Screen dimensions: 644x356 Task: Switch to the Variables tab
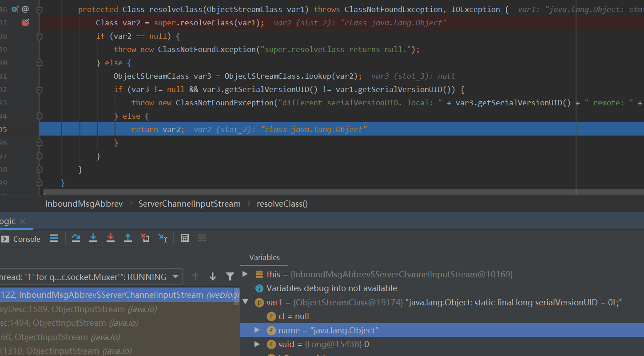264,257
